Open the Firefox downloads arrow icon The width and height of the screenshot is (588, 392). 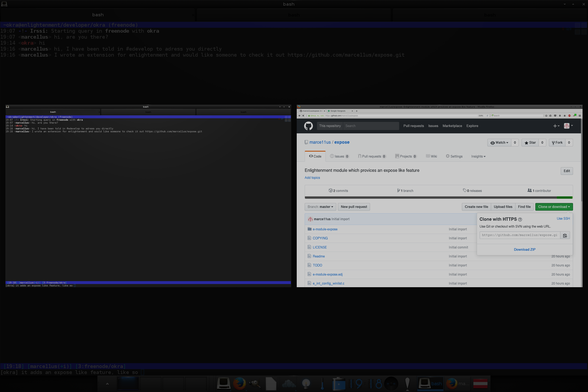click(560, 116)
